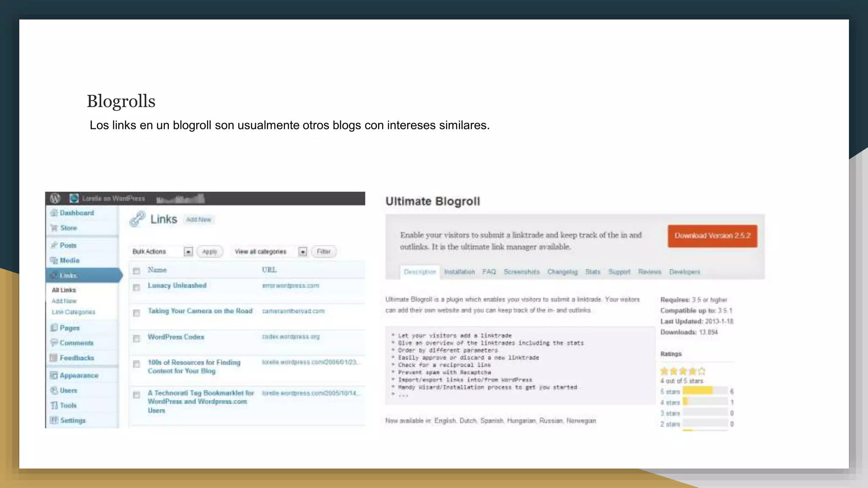Open the Appearance menu item
The width and height of the screenshot is (868, 488).
tap(79, 375)
